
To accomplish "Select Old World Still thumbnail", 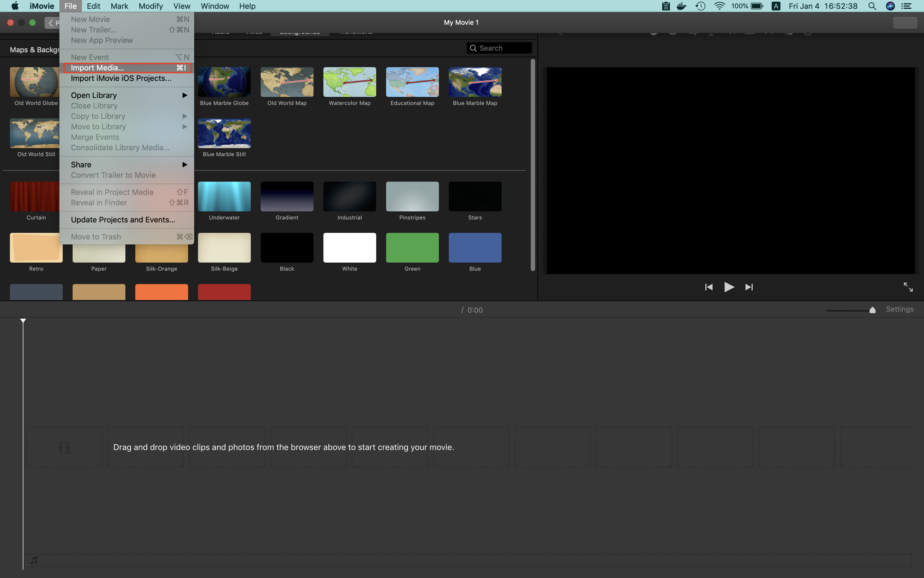I will pyautogui.click(x=35, y=133).
